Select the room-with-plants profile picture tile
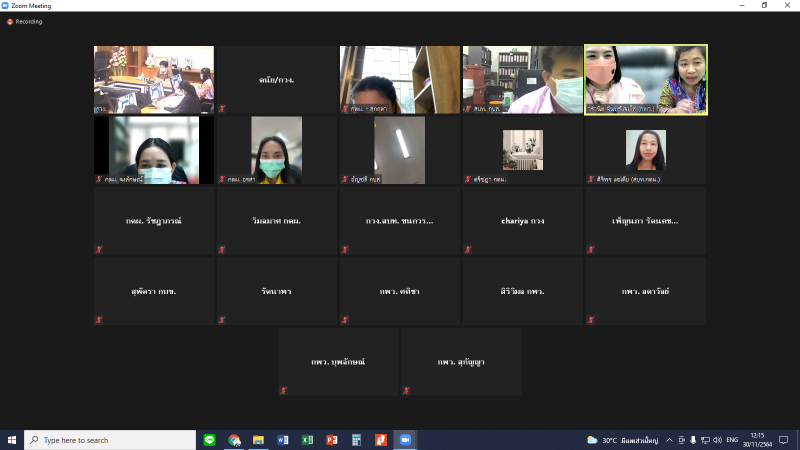 (x=523, y=150)
